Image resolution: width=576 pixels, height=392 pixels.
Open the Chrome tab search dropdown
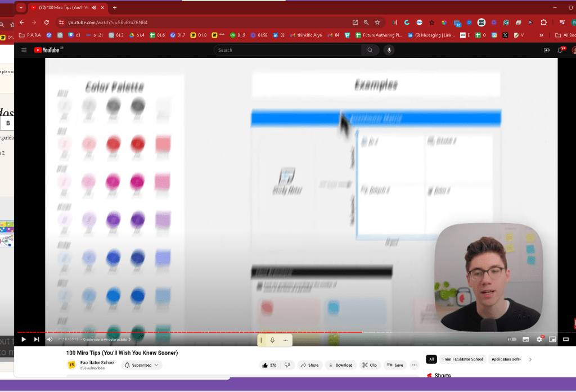(21, 7)
